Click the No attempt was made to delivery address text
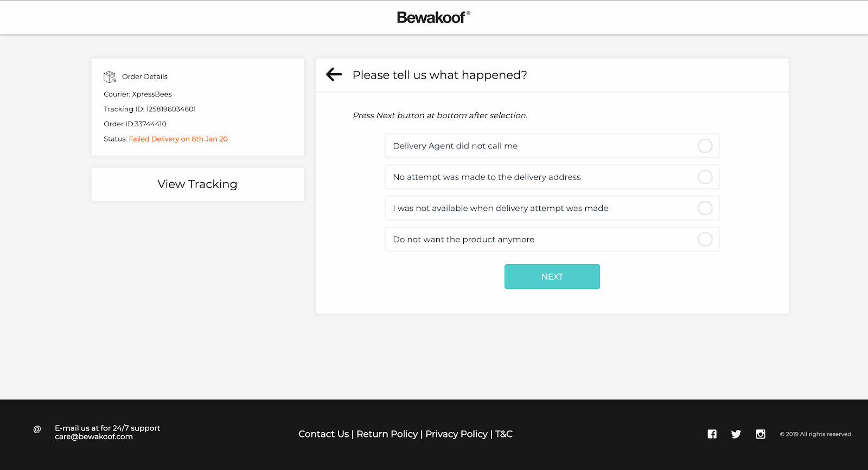868x470 pixels. point(487,177)
